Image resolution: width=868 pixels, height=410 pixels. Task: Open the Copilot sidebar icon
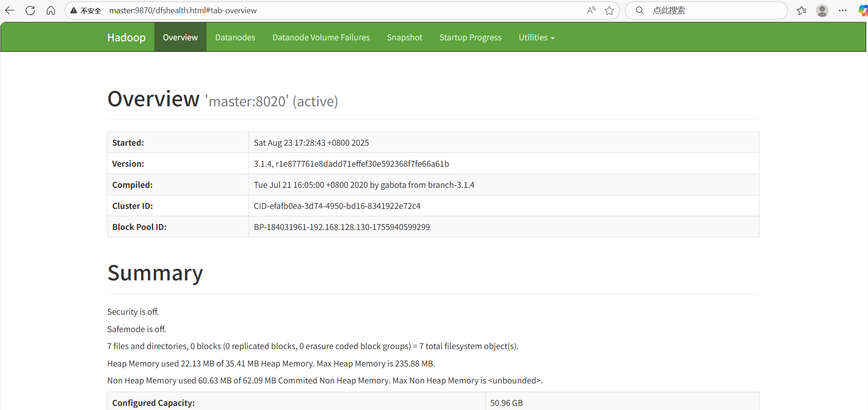(x=863, y=11)
